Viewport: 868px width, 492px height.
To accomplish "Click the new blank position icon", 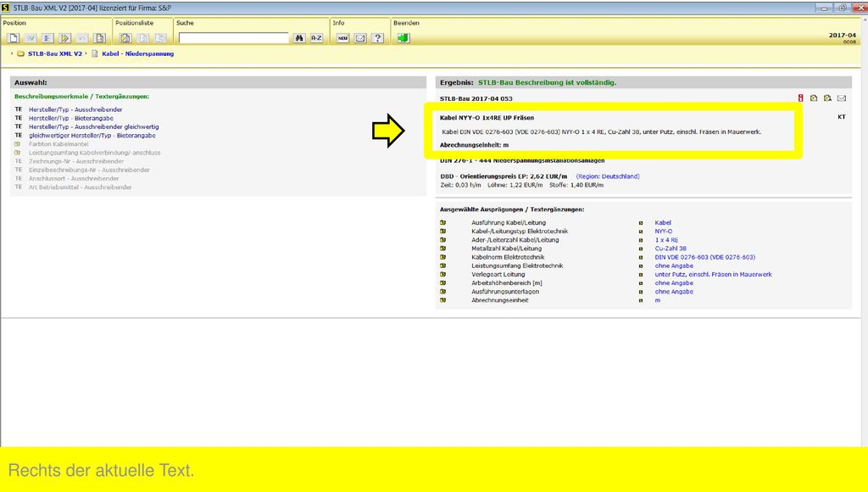I will point(14,37).
